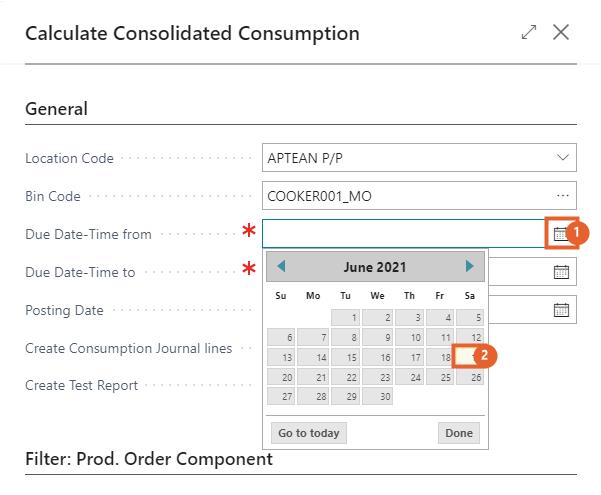Viewport: 601px width, 495px height.
Task: Click Bin Code lookup ellipsis button
Action: tap(562, 196)
